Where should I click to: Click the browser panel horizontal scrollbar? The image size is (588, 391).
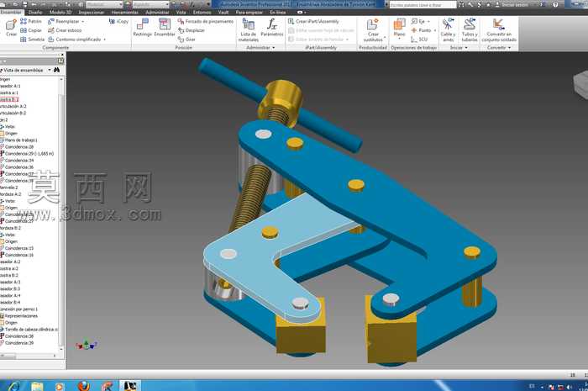click(x=29, y=356)
